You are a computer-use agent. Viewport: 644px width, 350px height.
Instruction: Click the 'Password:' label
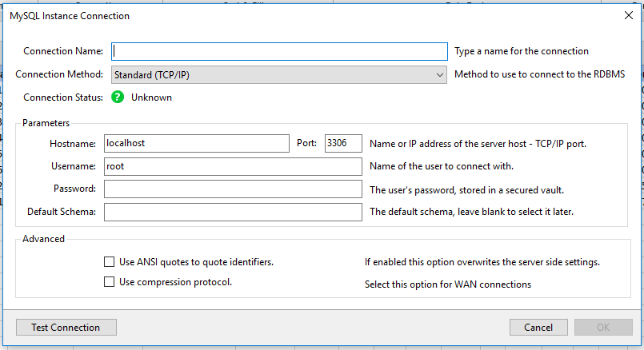[x=74, y=189]
